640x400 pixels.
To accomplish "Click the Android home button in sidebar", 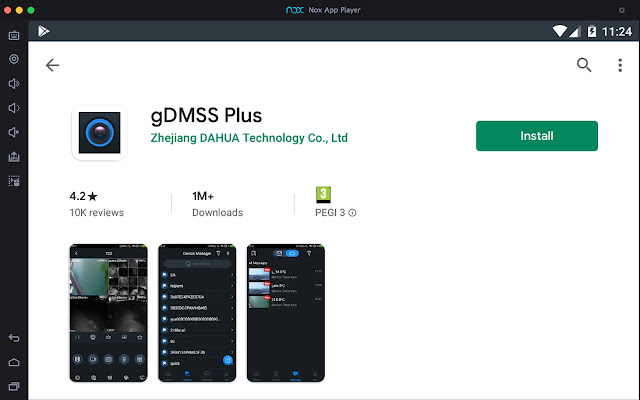I will click(x=14, y=362).
